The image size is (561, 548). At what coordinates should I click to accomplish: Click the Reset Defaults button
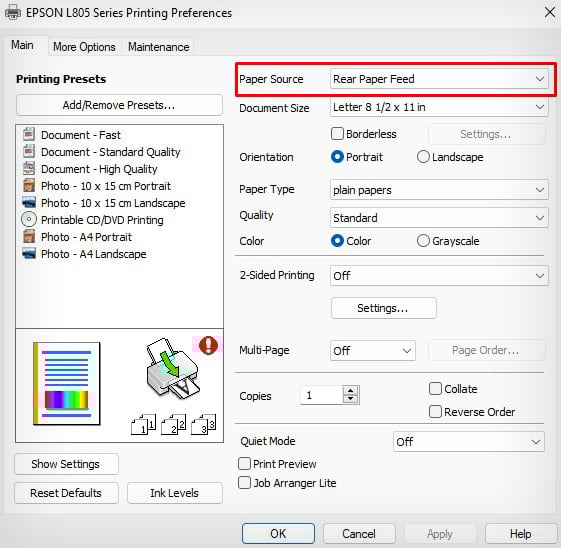coord(66,493)
